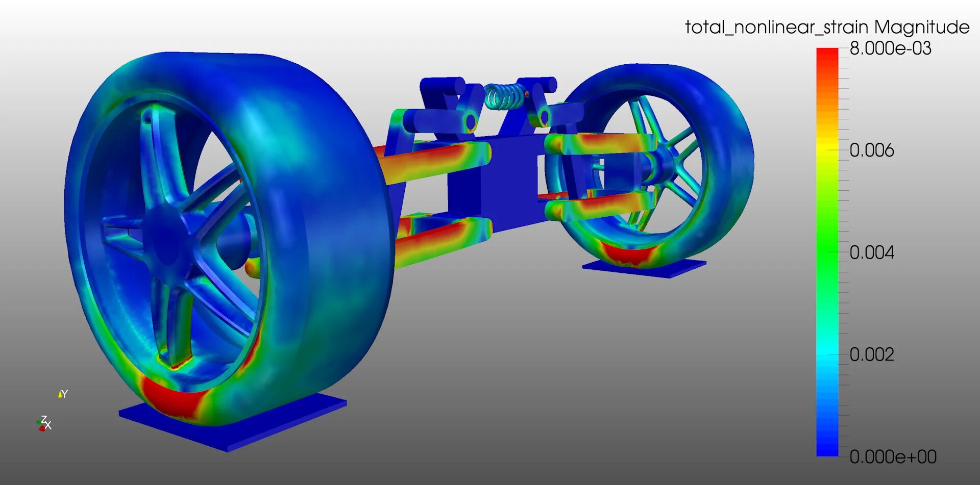Click the coil spring in the suspension model
Screen dimensions: 980x485
(x=505, y=96)
